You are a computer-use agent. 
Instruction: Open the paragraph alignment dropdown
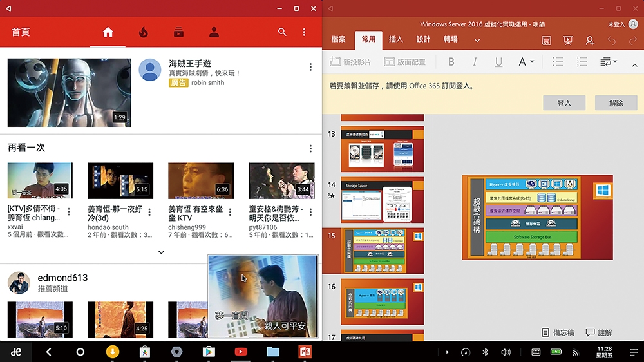[x=609, y=62]
